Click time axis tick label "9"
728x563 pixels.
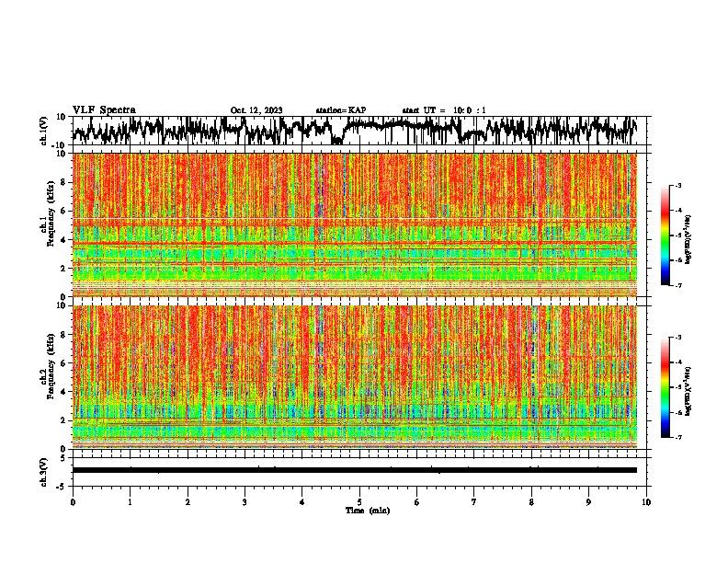coord(588,502)
